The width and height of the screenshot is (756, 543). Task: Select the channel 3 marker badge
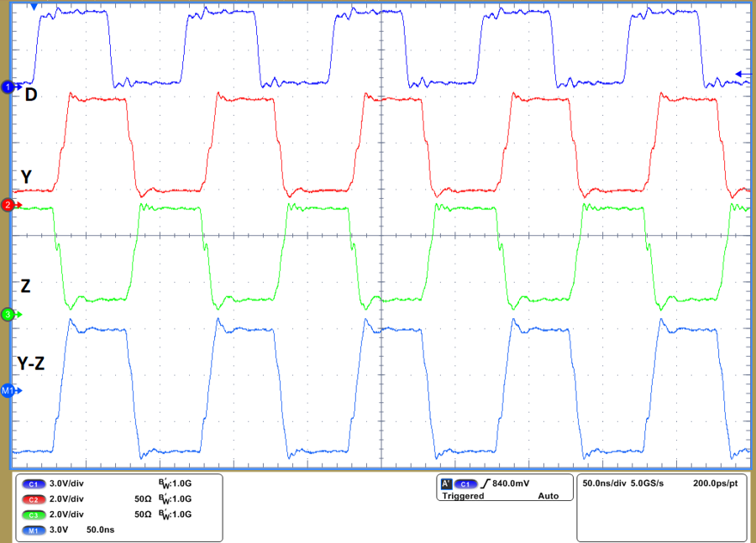pos(7,315)
